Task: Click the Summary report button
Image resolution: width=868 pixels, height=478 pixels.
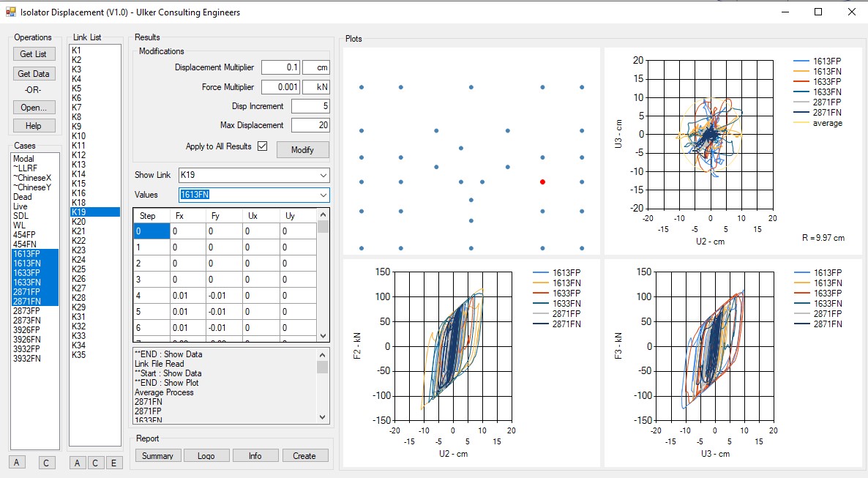Action: (x=158, y=455)
